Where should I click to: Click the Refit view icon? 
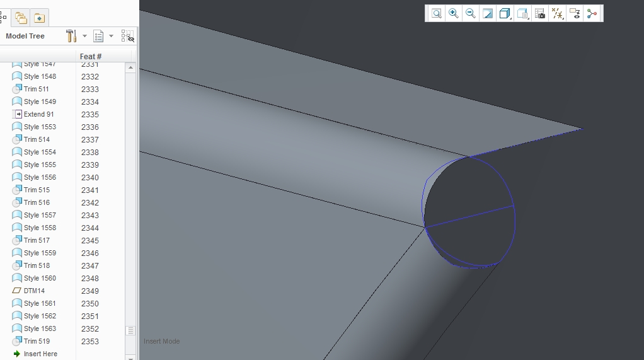point(437,14)
